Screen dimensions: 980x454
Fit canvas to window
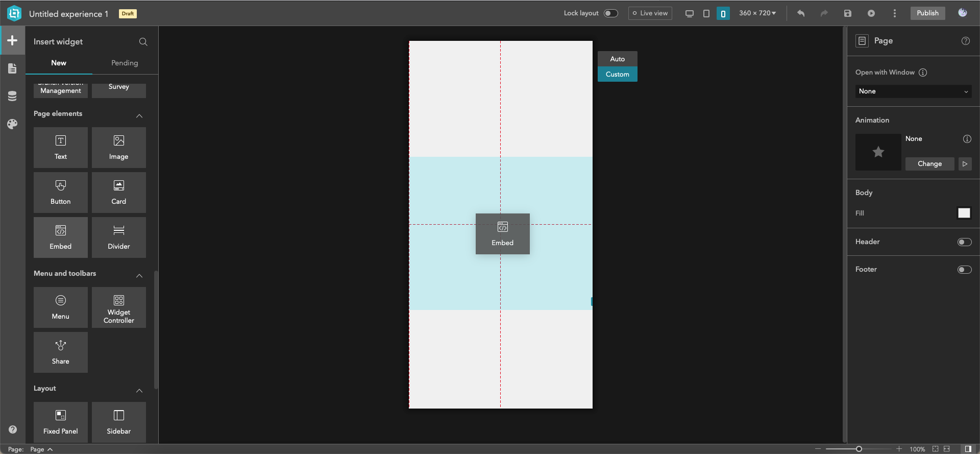pyautogui.click(x=936, y=449)
